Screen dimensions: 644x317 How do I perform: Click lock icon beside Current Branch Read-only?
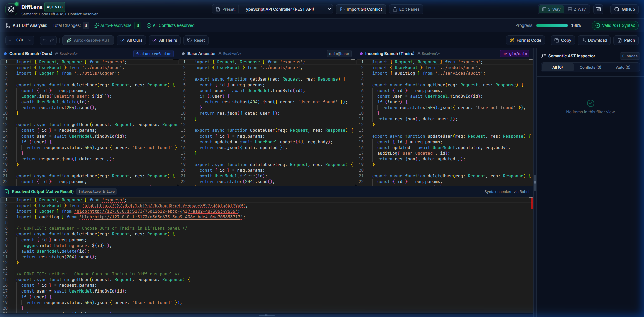[57, 54]
